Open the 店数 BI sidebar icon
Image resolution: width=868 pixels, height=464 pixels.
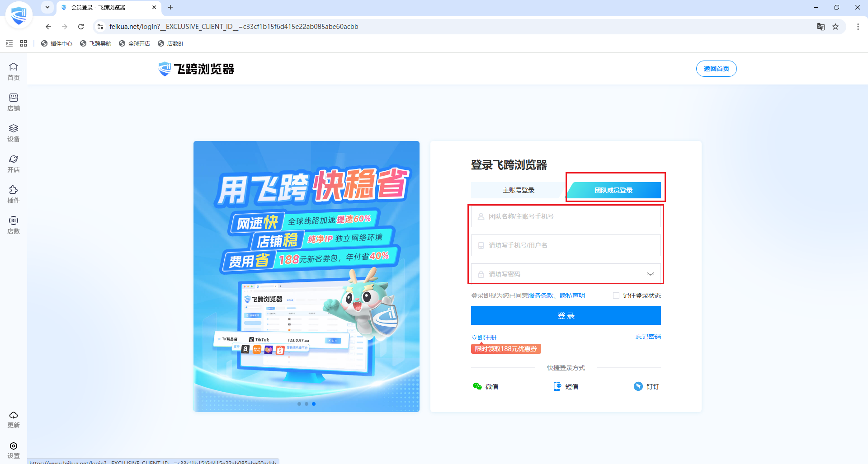click(x=14, y=225)
